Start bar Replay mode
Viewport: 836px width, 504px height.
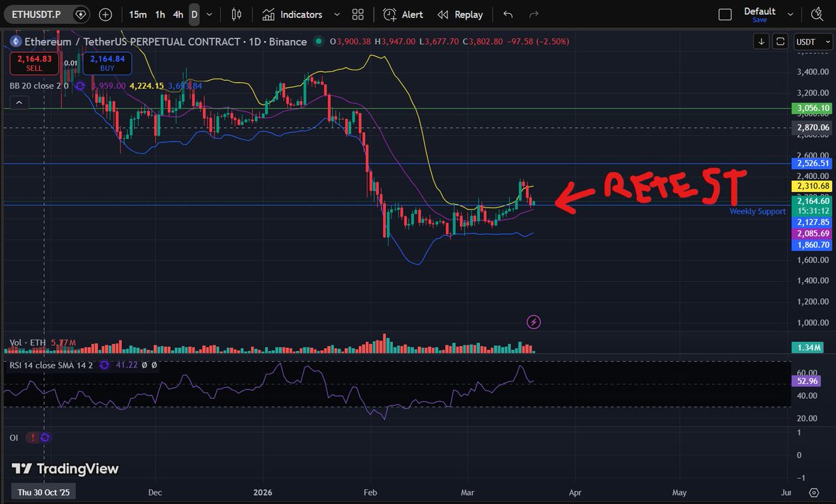pyautogui.click(x=460, y=15)
